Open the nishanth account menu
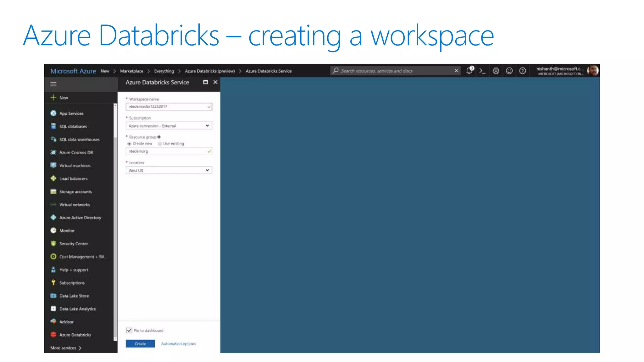 [560, 71]
